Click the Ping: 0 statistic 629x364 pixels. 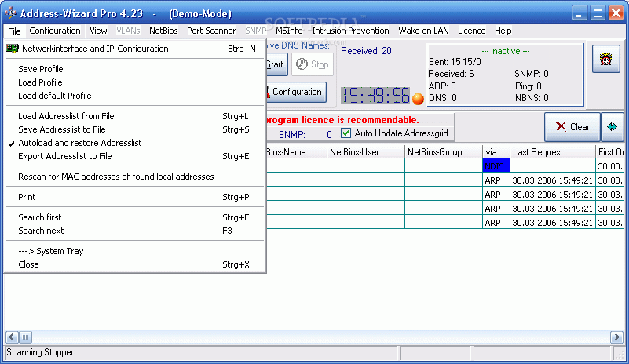point(528,86)
